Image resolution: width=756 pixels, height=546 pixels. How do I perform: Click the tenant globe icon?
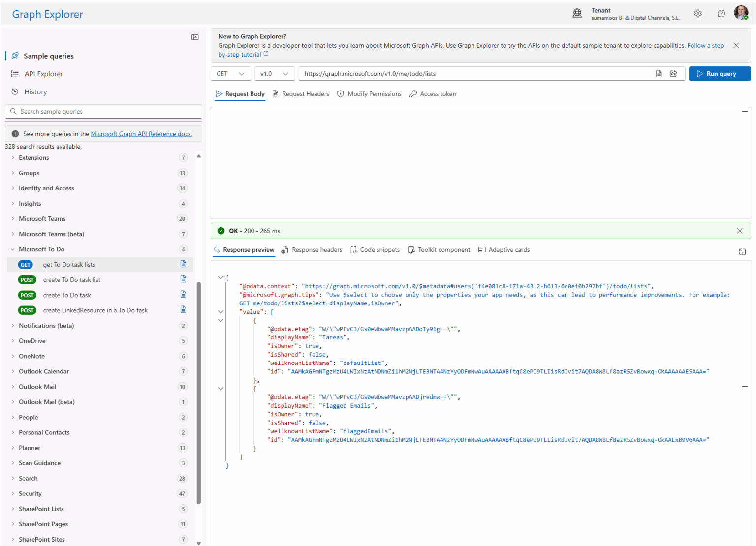[x=577, y=13]
